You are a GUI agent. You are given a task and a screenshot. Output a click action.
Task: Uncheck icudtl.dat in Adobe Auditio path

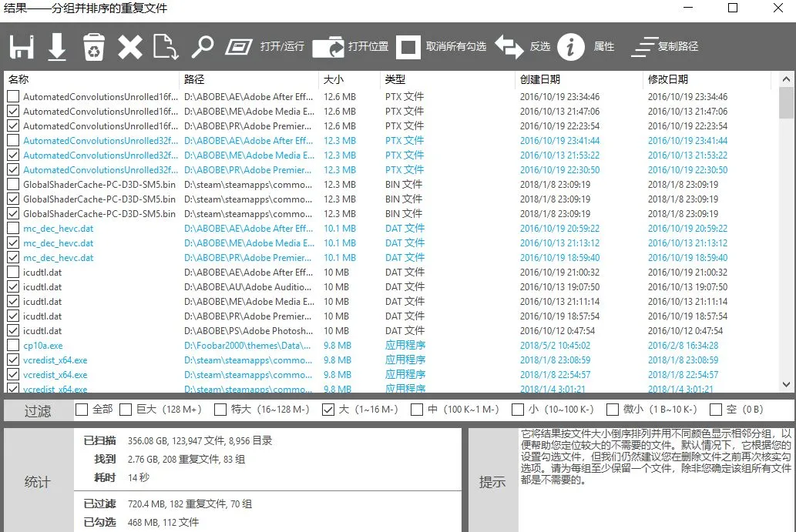click(13, 287)
